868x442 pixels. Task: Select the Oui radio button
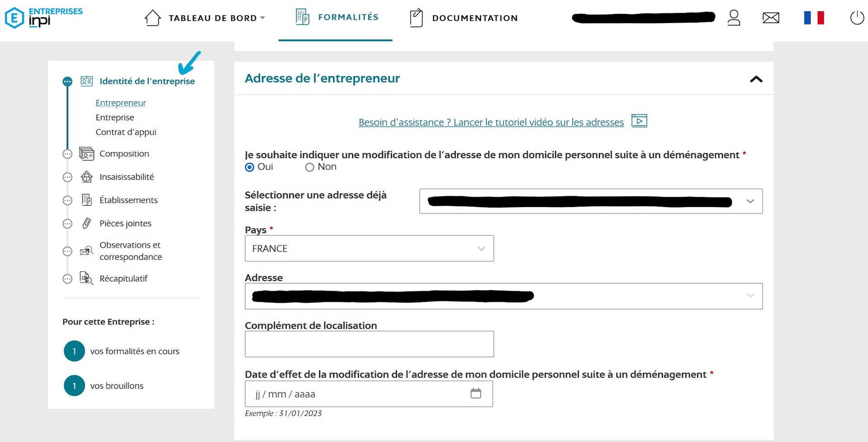pyautogui.click(x=250, y=167)
